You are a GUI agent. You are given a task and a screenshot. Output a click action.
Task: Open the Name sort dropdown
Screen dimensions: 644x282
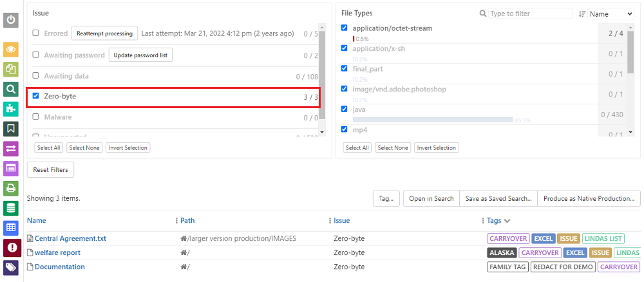tap(611, 14)
